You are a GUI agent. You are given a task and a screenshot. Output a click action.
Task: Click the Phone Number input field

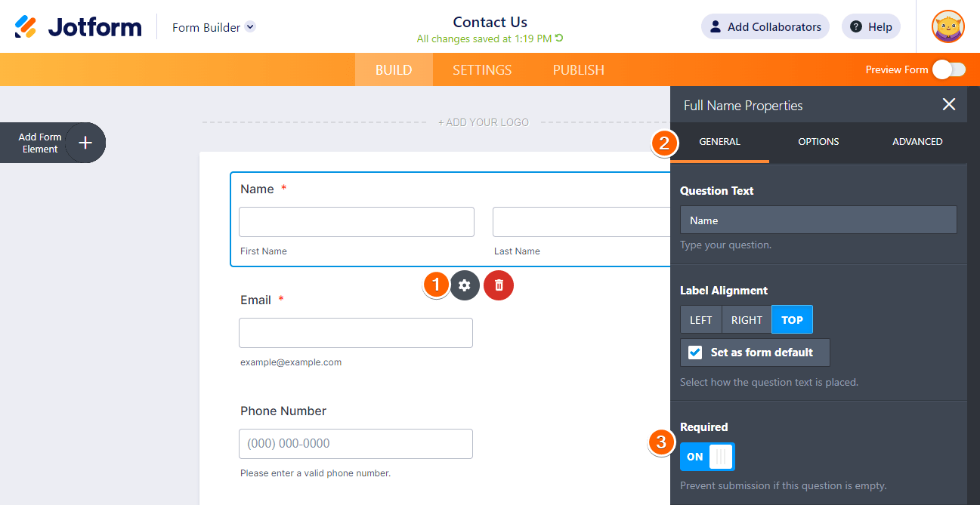coord(355,444)
